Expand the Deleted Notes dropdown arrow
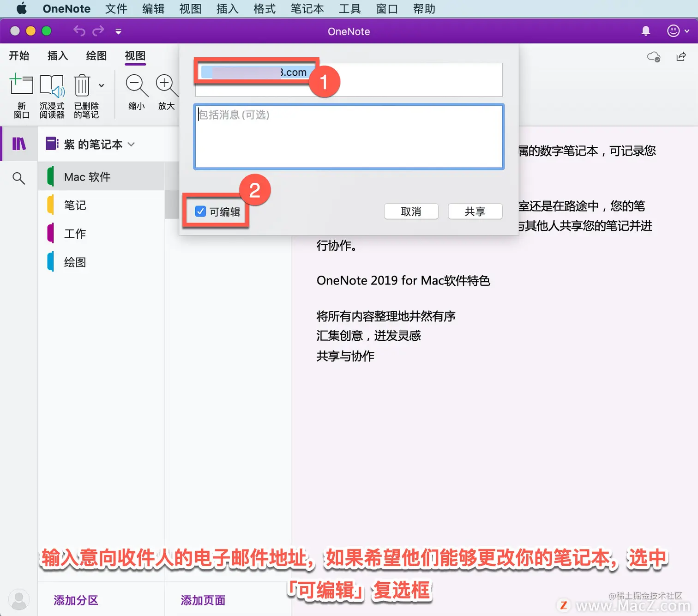Image resolution: width=698 pixels, height=616 pixels. click(102, 85)
